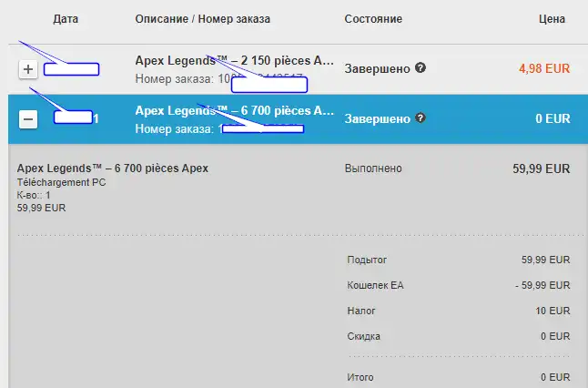Select Завершено status in 4,98 EUR row
Image resolution: width=588 pixels, height=388 pixels.
tap(377, 69)
